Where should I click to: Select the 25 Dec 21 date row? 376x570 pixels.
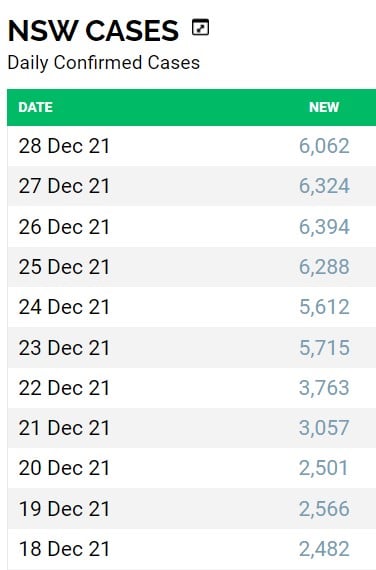tap(192, 267)
